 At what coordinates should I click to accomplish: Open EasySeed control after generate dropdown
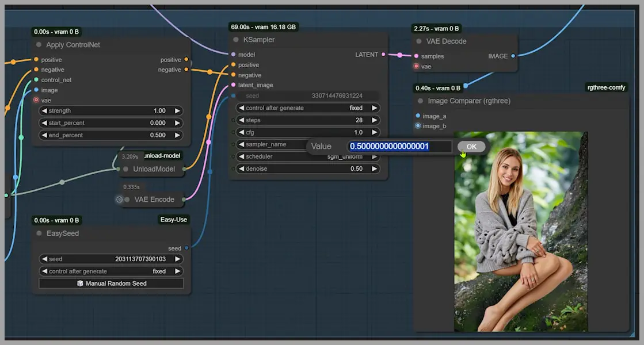111,271
